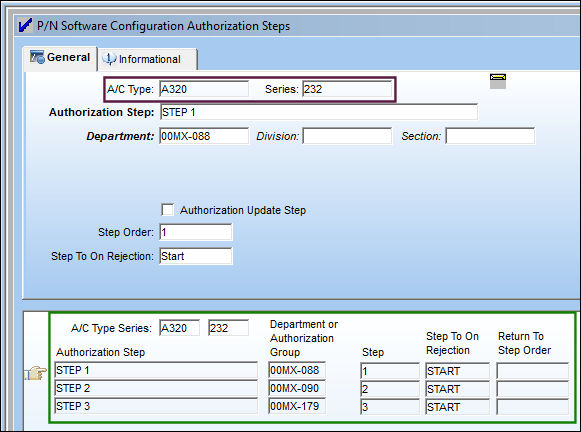Click department cell 00MX-179
The height and width of the screenshot is (432, 581).
297,406
